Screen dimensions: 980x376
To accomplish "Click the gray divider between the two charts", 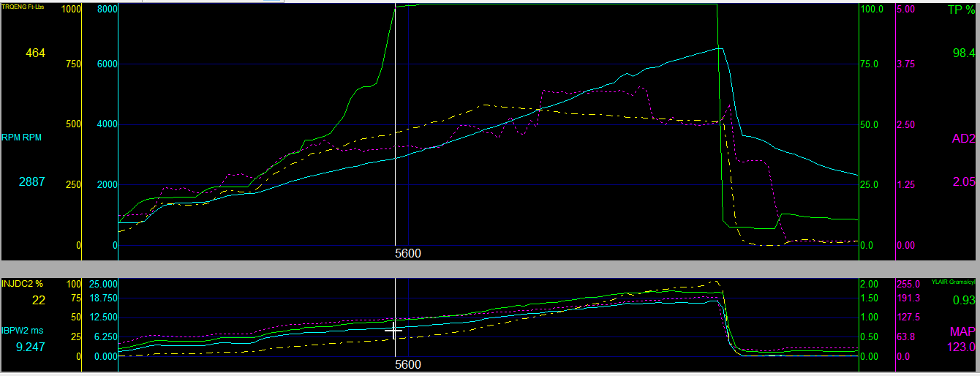I will pos(490,269).
